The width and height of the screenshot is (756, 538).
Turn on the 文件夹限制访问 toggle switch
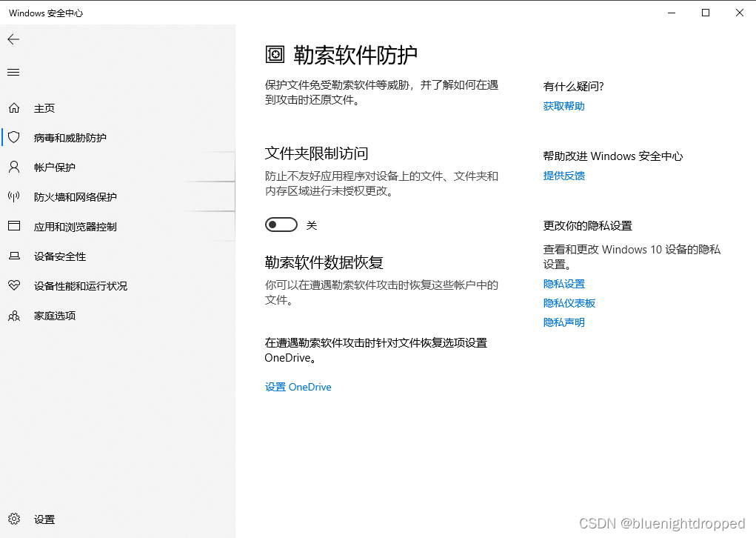281,225
